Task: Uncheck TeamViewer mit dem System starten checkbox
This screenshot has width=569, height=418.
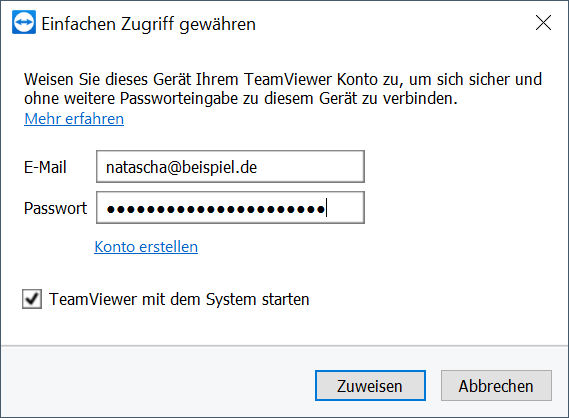Action: [x=32, y=299]
